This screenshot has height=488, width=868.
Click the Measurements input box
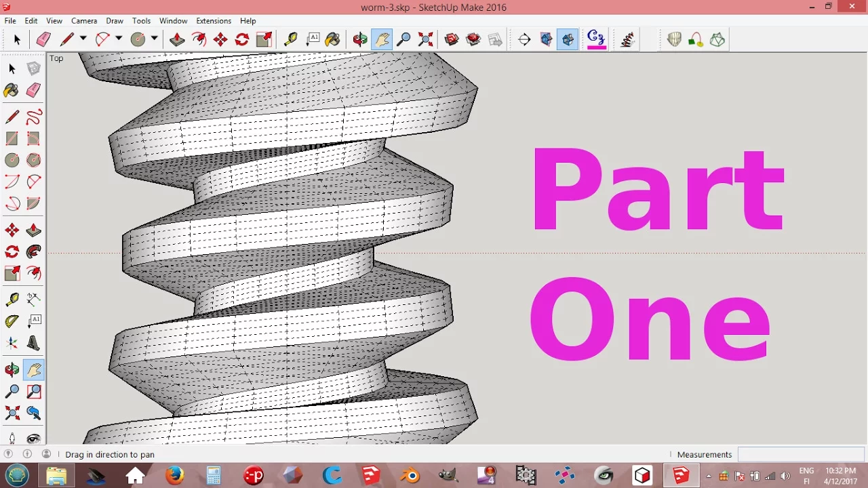(x=801, y=454)
